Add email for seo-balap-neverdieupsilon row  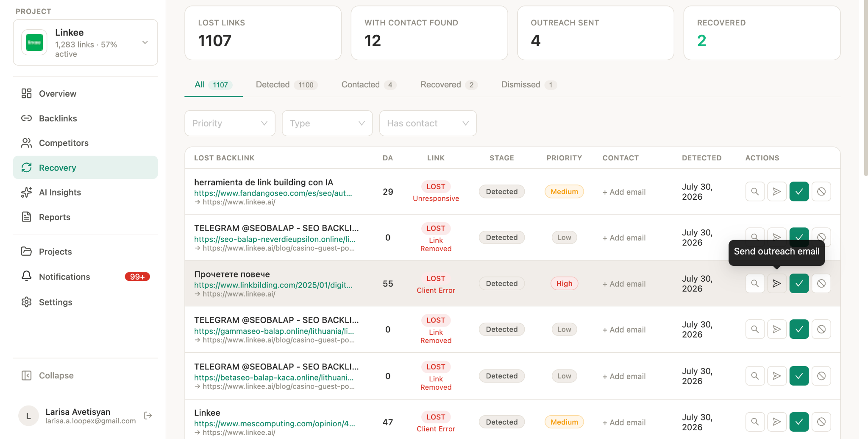pos(624,238)
